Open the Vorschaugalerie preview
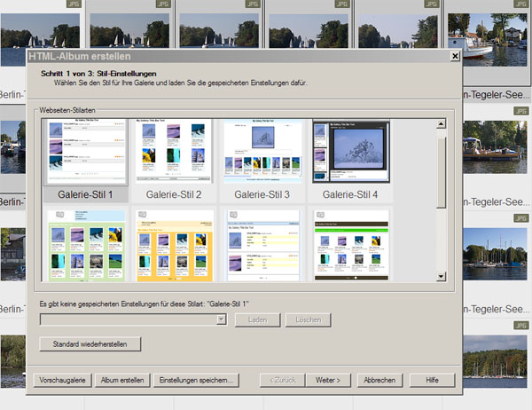 point(63,380)
